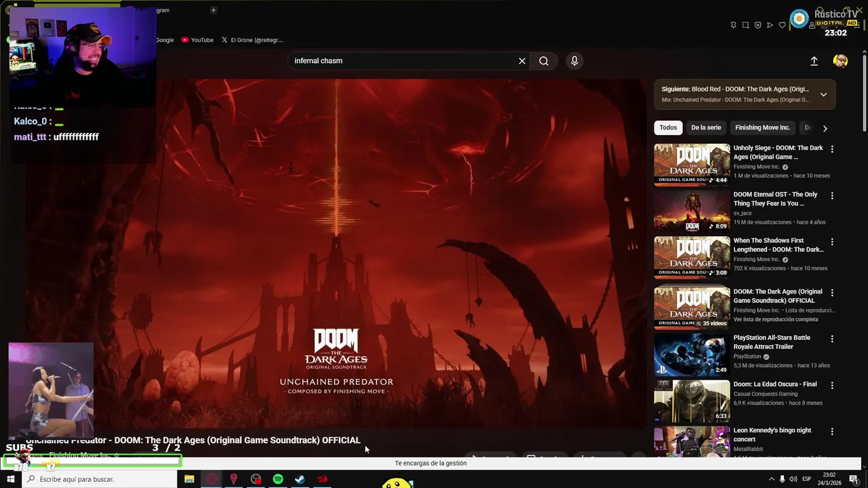868x488 pixels.
Task: Click the pin icon in the browser toolbar
Action: click(733, 25)
